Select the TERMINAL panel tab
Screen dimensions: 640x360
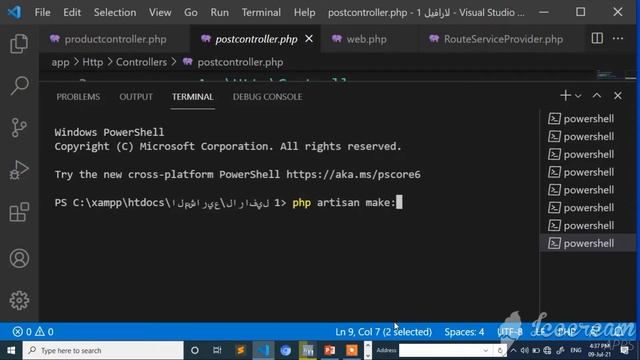tap(193, 97)
